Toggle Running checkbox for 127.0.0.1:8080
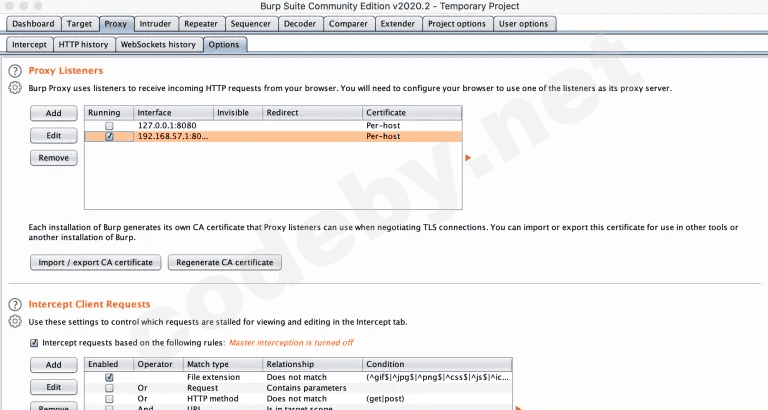The width and height of the screenshot is (768, 410). (109, 126)
